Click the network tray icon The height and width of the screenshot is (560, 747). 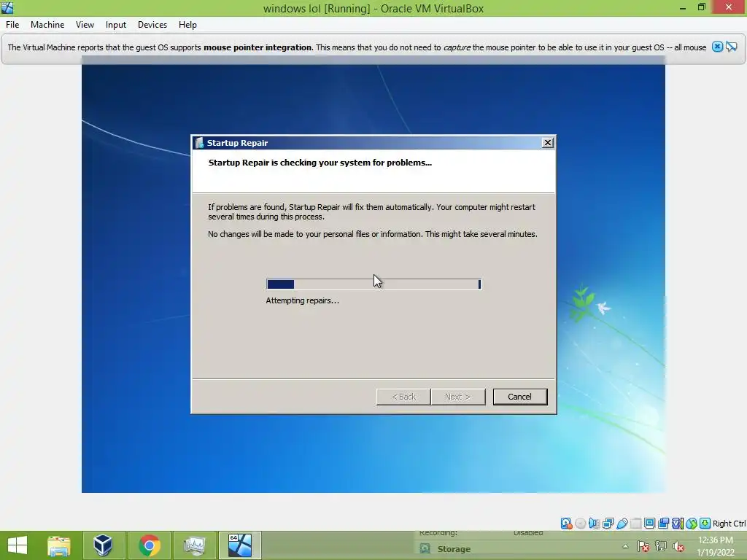[661, 546]
